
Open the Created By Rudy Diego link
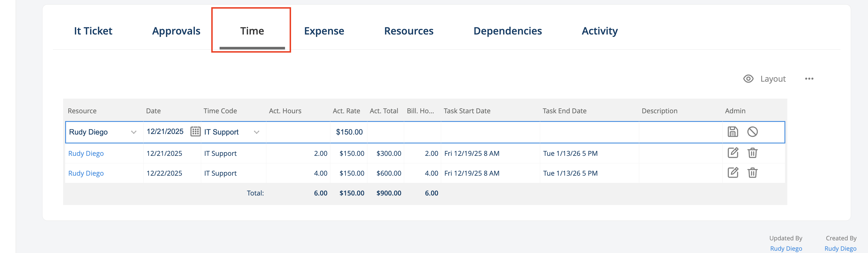tap(840, 248)
